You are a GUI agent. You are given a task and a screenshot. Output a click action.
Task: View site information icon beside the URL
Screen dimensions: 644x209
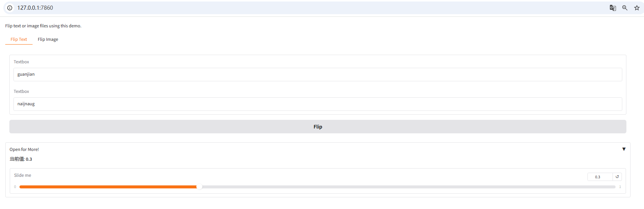click(x=10, y=8)
